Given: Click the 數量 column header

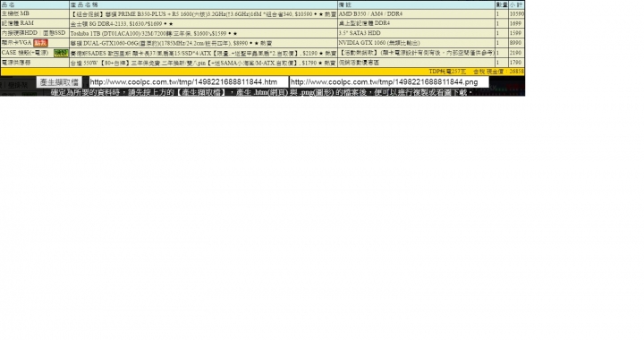Looking at the screenshot, I should pos(502,5).
